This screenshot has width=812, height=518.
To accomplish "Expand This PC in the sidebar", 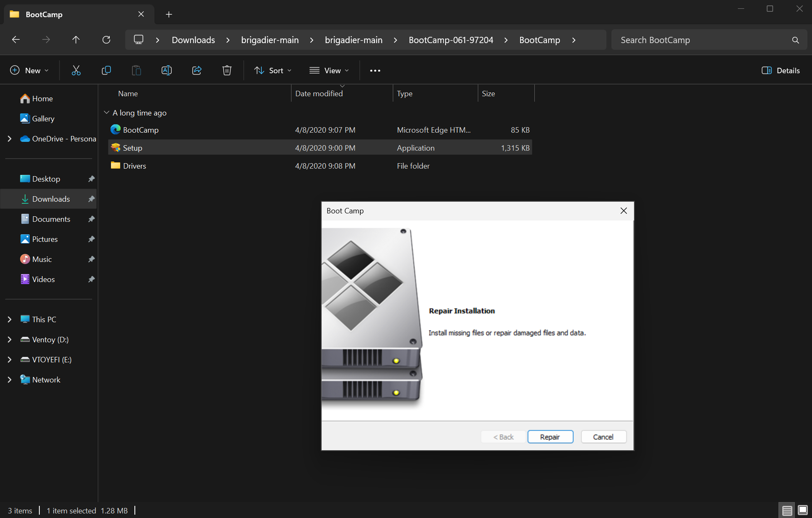I will coord(9,319).
